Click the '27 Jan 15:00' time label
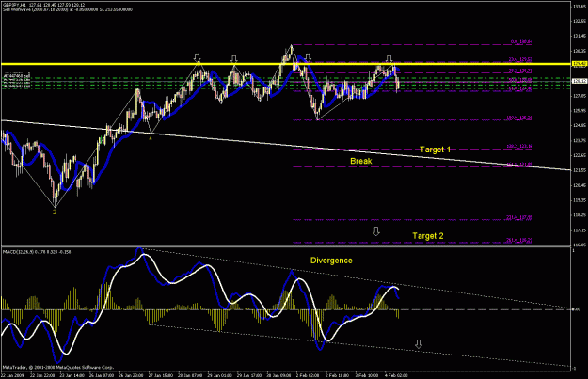 click(161, 375)
